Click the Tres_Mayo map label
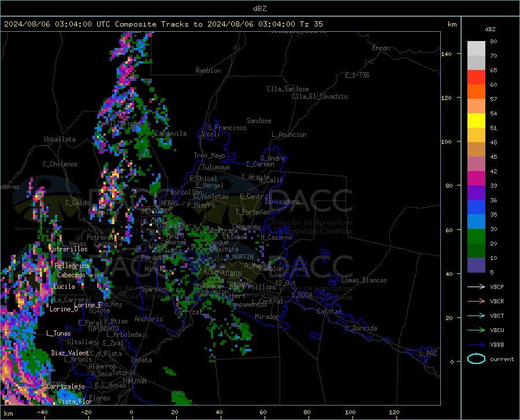This screenshot has height=420, width=520. point(209,155)
